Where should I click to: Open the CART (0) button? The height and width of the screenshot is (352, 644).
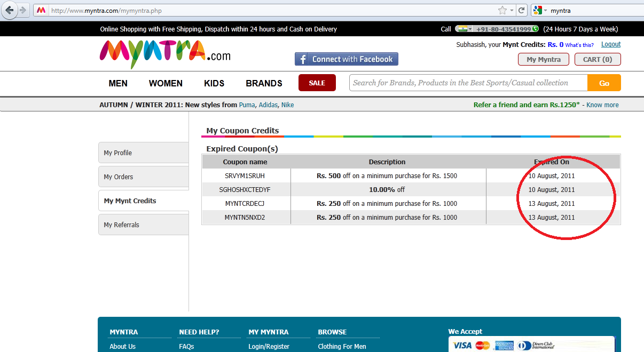tap(598, 59)
